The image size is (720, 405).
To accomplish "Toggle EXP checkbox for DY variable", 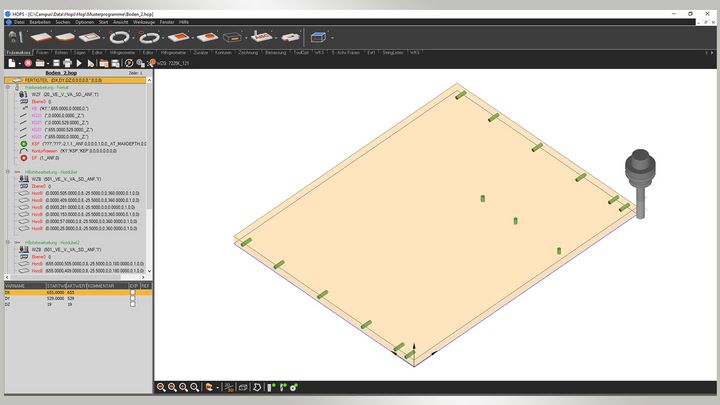I will (x=133, y=298).
